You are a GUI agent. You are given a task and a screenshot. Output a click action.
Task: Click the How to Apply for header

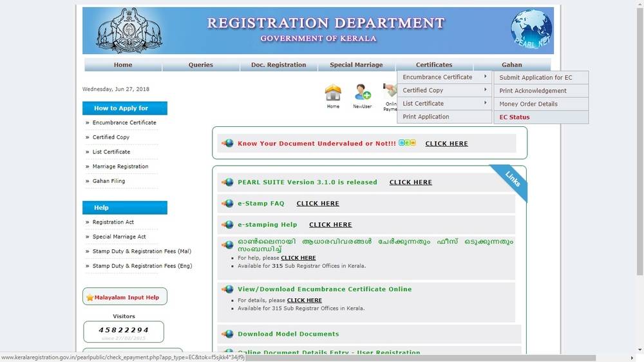click(x=125, y=108)
